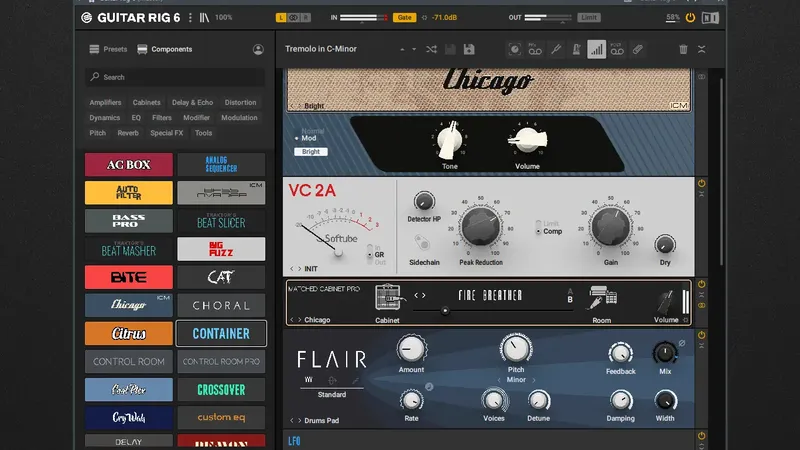Select the L input channel
800x450 pixels.
[281, 17]
